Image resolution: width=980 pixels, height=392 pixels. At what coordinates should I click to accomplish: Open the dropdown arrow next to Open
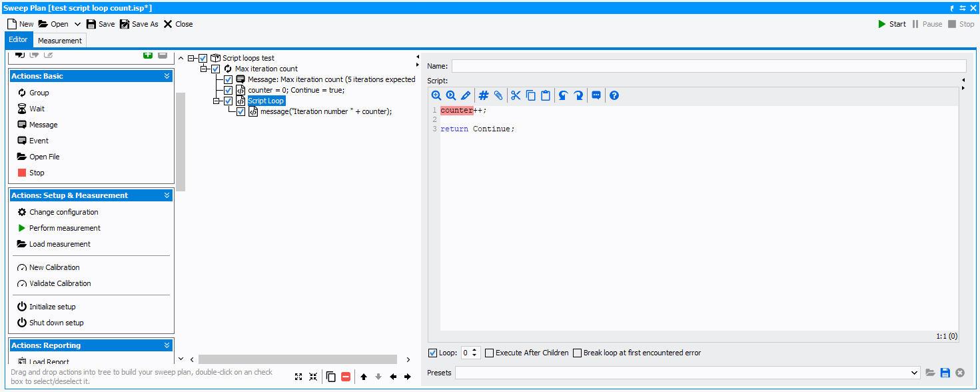pos(77,24)
